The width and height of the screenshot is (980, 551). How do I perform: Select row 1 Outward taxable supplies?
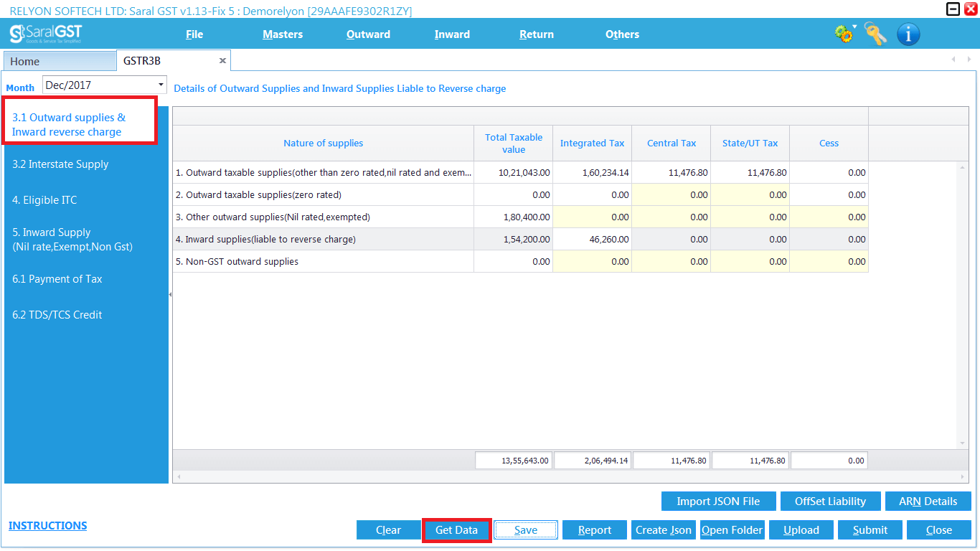point(520,173)
